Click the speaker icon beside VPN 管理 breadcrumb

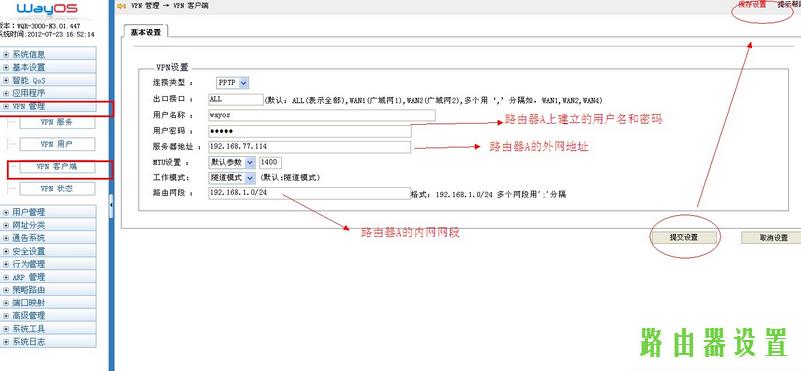pyautogui.click(x=121, y=6)
